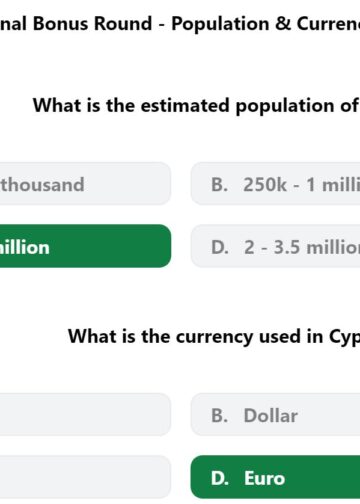Choose option B "250k - 1 million"

pos(275,184)
